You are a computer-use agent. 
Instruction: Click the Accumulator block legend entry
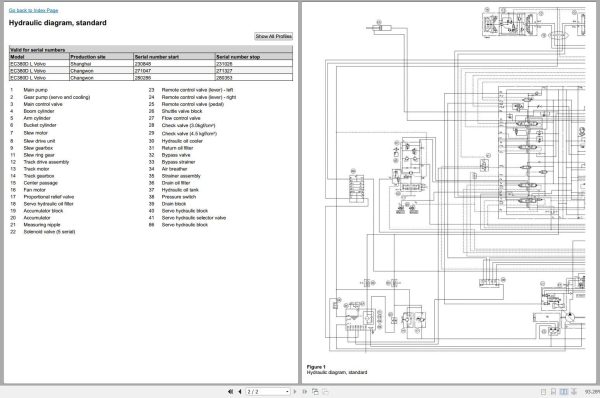44,211
